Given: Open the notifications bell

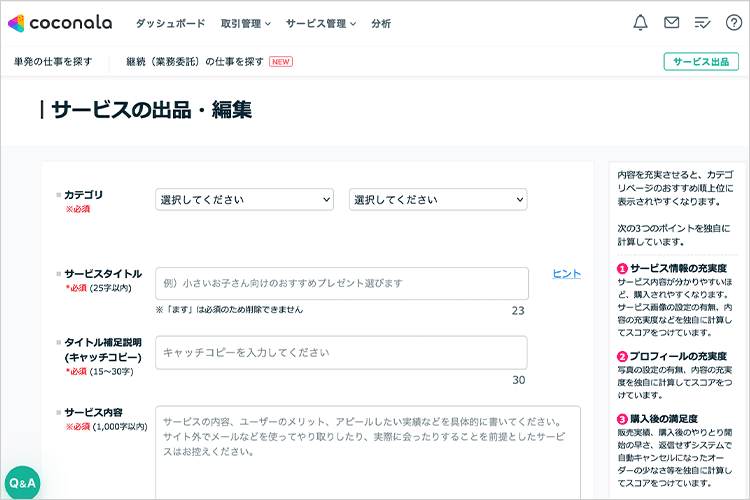Looking at the screenshot, I should click(x=641, y=23).
